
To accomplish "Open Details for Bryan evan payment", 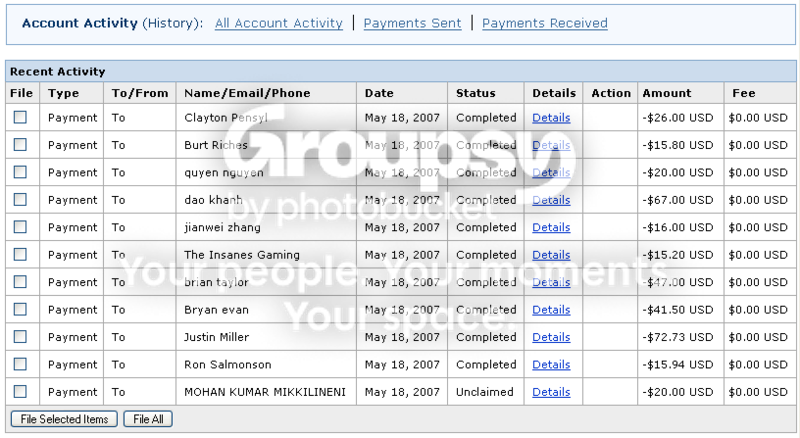I will click(551, 310).
